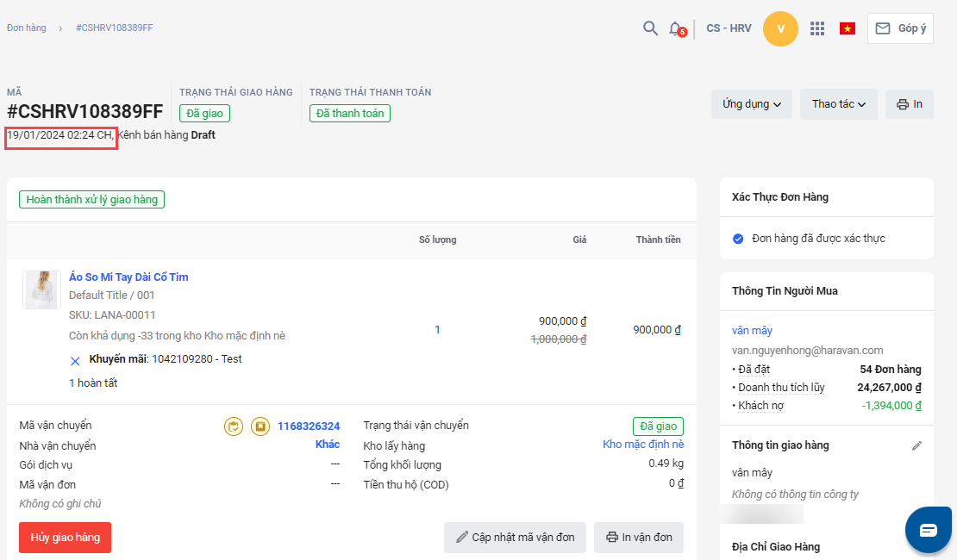Click the product thumbnail image
Viewport: 957px width, 560px height.
tap(41, 289)
